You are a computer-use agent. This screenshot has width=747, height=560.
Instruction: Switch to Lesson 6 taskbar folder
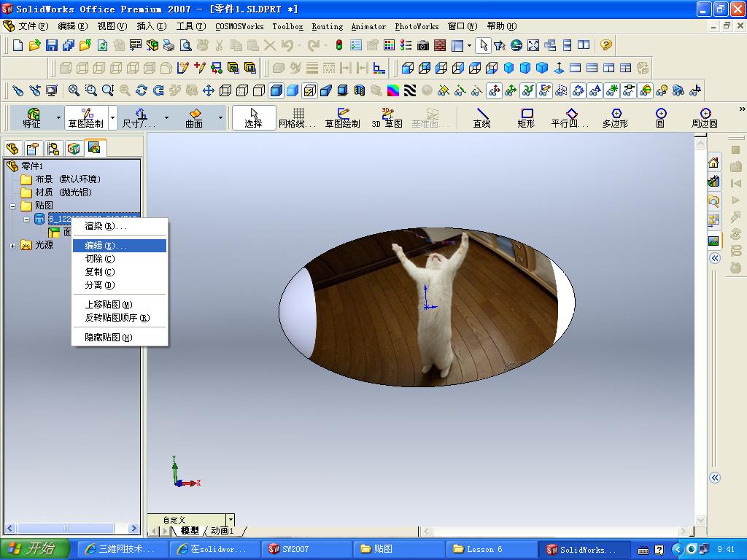[x=491, y=549]
